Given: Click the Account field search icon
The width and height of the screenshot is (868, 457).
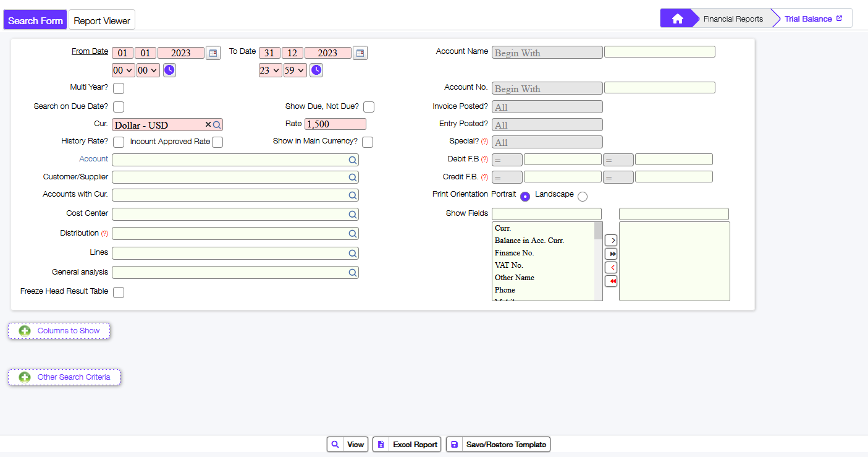Looking at the screenshot, I should coord(353,160).
